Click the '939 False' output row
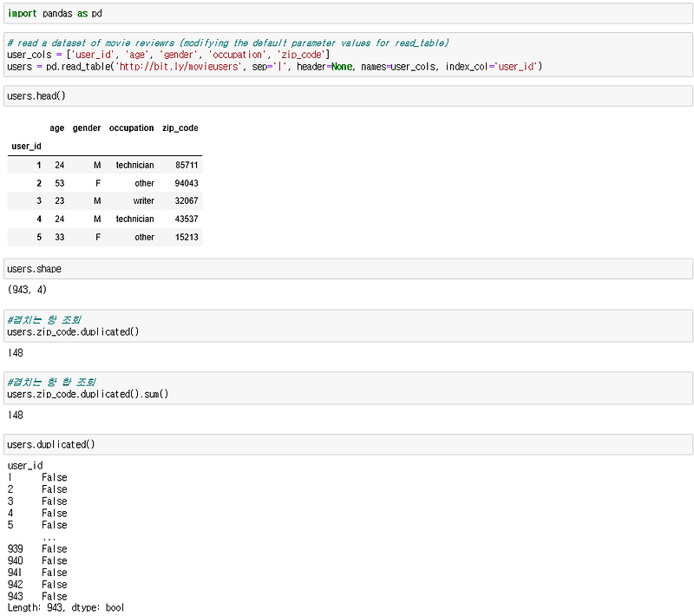 pos(37,548)
